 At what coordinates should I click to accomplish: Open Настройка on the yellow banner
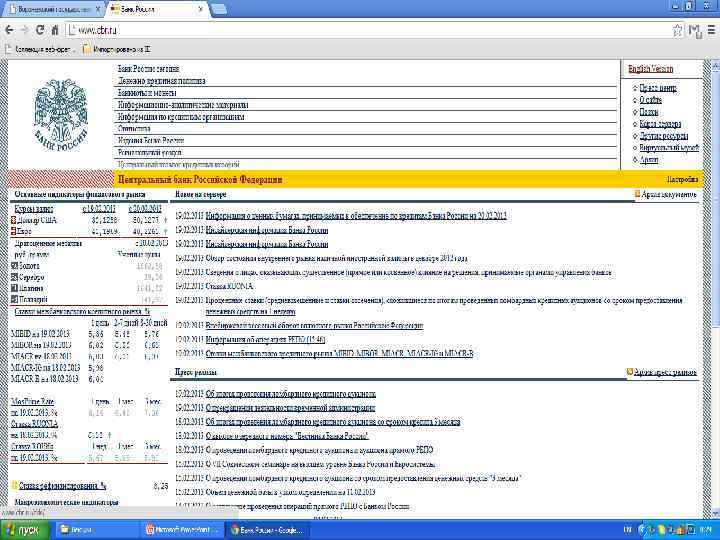click(682, 180)
